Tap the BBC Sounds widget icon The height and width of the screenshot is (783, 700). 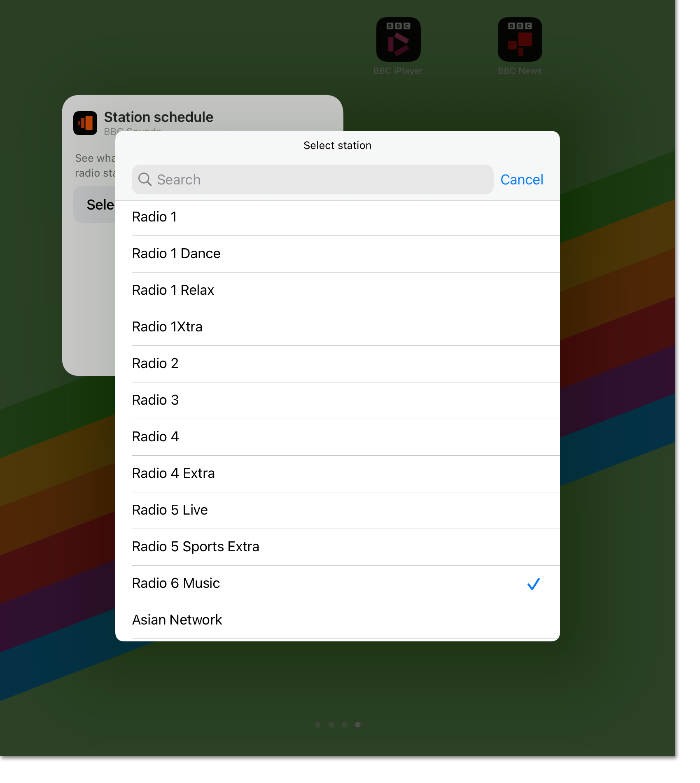coord(85,122)
